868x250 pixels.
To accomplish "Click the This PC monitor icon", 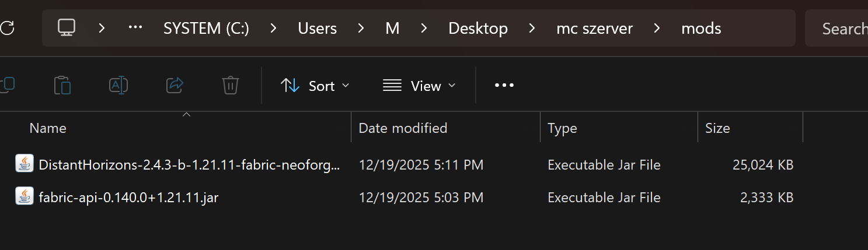I will pyautogui.click(x=67, y=28).
